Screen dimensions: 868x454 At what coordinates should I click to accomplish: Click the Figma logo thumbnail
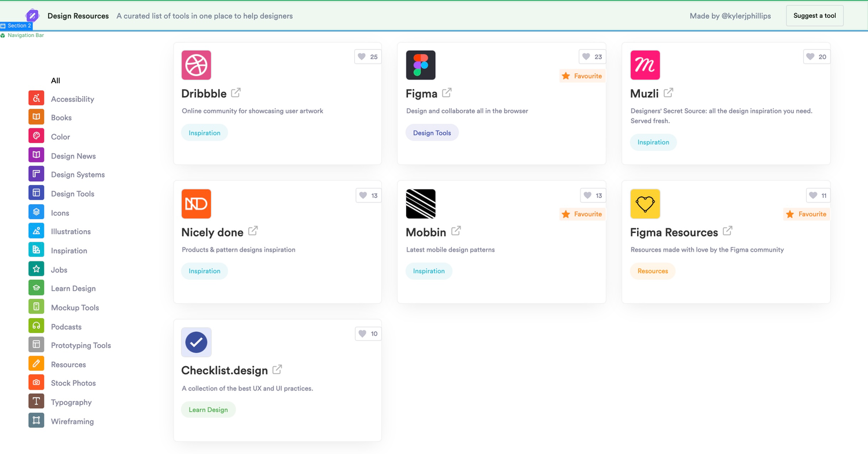pyautogui.click(x=421, y=65)
